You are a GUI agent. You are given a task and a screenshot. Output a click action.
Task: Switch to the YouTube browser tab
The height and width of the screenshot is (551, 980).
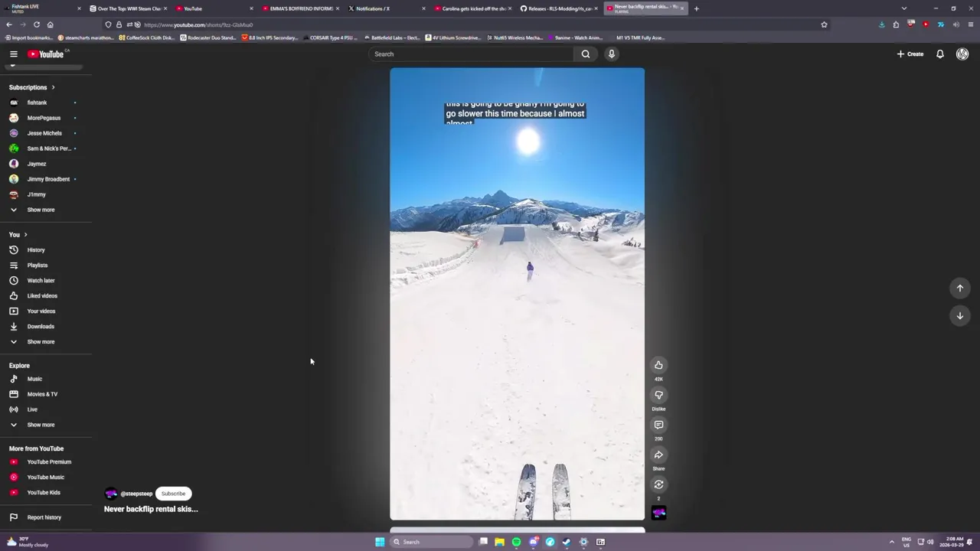214,8
